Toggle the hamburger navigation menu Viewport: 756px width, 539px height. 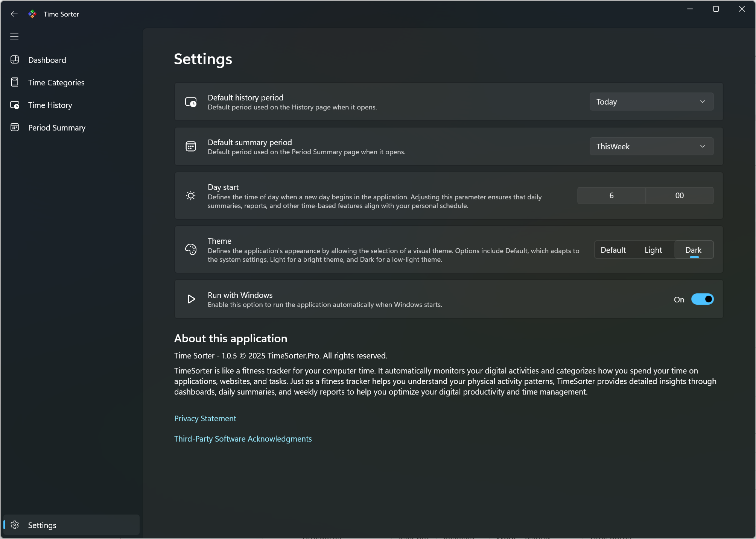pos(14,36)
